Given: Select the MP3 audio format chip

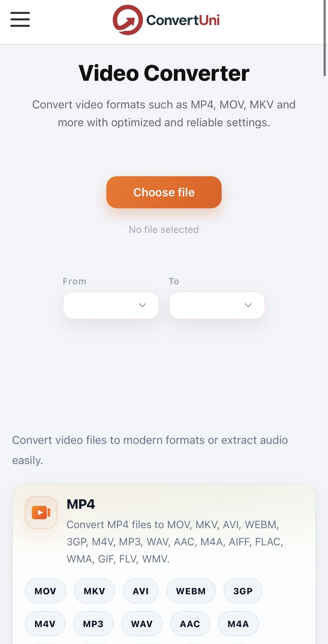Looking at the screenshot, I should [x=93, y=624].
